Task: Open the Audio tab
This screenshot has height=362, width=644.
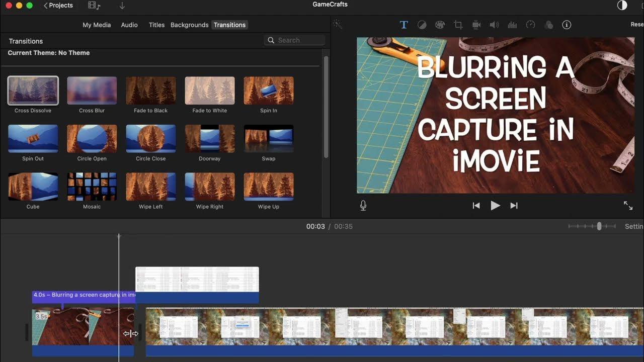Action: tap(129, 25)
